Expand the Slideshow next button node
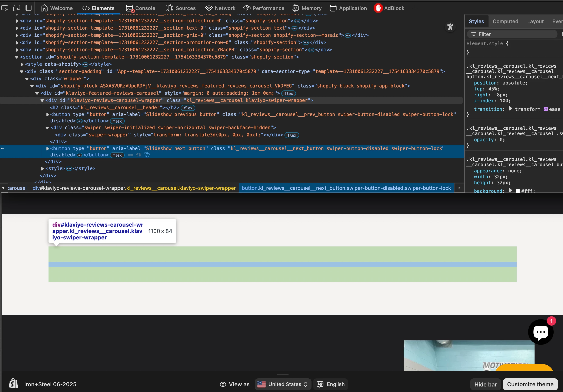The height and width of the screenshot is (392, 563). click(x=48, y=149)
